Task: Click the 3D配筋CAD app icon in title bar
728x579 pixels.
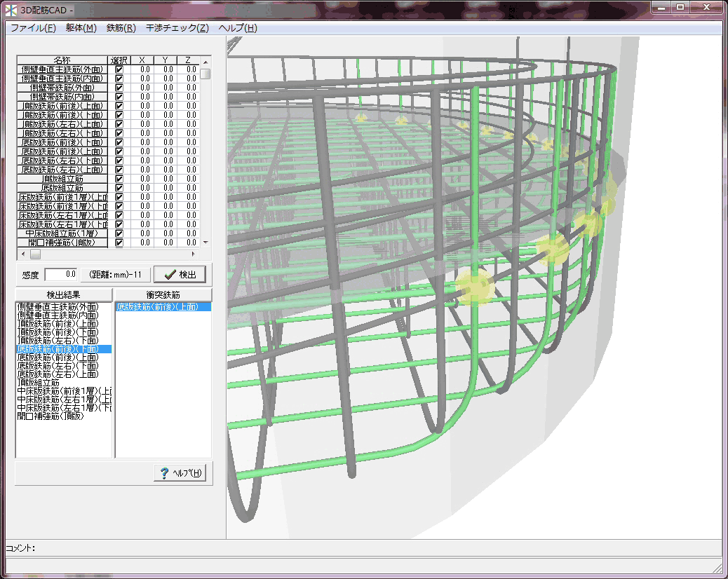Action: (11, 10)
